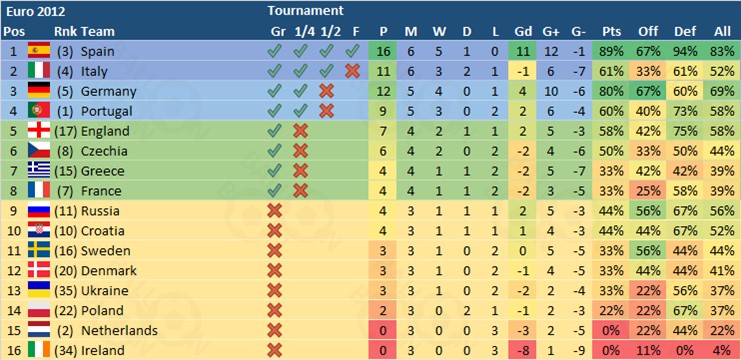The image size is (741, 360).
Task: Click Germany's semifinal red cross
Action: (326, 91)
